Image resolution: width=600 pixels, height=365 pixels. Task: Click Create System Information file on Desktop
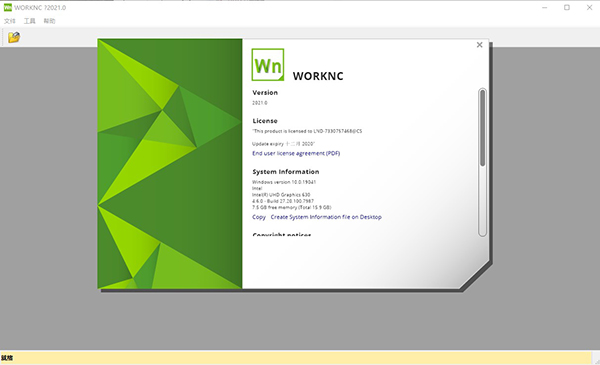tap(326, 217)
